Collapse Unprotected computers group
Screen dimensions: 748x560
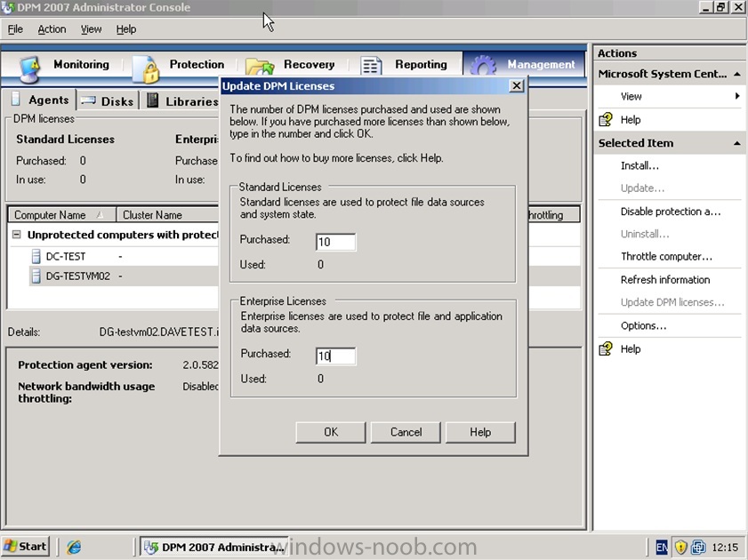pyautogui.click(x=17, y=235)
